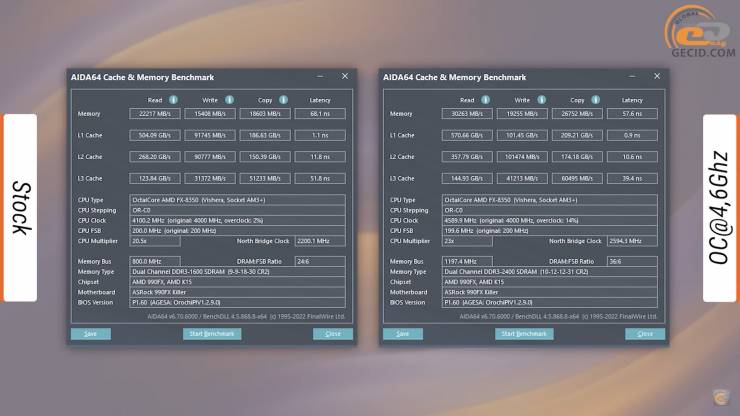Image resolution: width=740 pixels, height=416 pixels.
Task: Select L1 Cache Read 504.09 GB/s
Action: pyautogui.click(x=155, y=136)
